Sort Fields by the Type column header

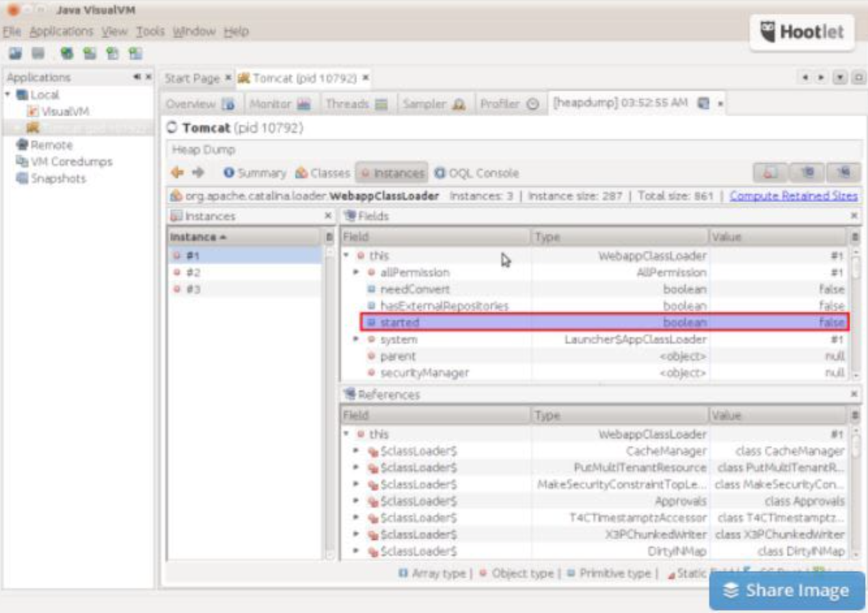[619, 237]
